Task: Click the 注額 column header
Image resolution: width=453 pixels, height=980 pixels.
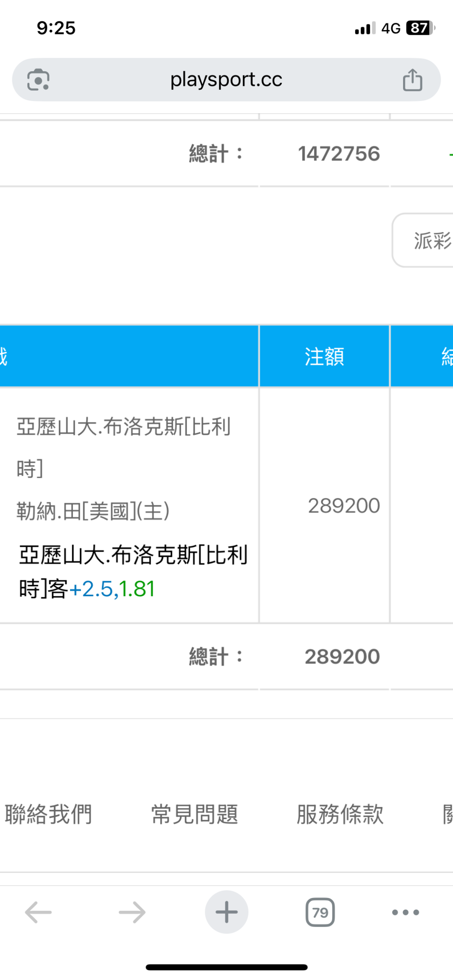Action: pos(324,357)
